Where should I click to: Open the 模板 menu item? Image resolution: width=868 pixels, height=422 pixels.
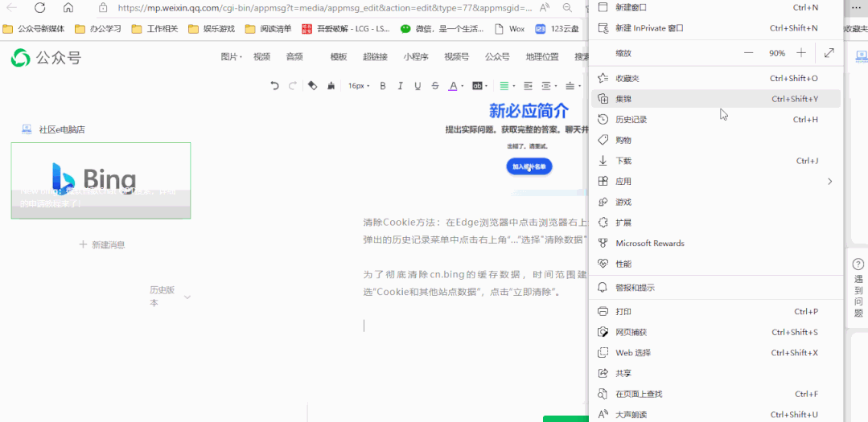[339, 56]
